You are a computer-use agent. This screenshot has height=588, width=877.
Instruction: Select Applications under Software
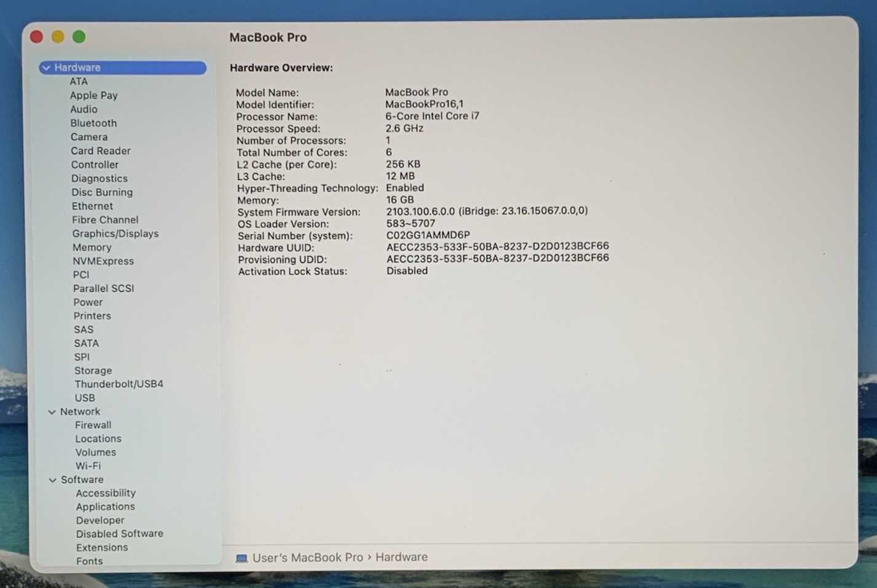click(x=106, y=507)
